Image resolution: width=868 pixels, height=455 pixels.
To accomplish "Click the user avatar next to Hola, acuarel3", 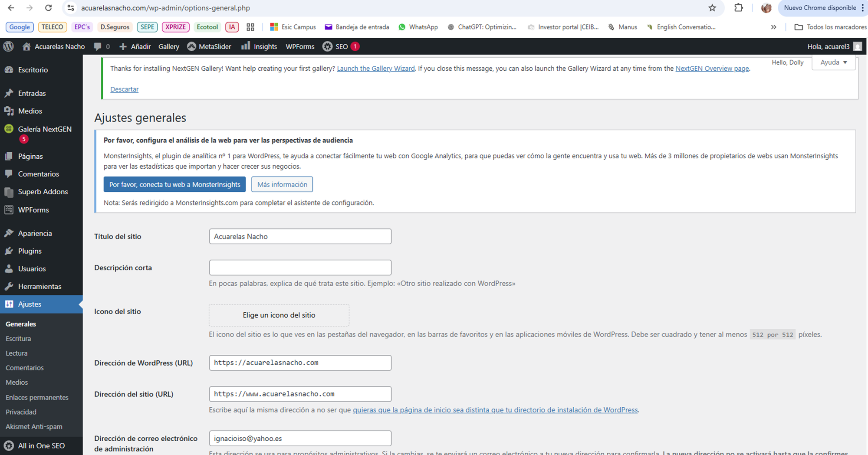I will (857, 46).
